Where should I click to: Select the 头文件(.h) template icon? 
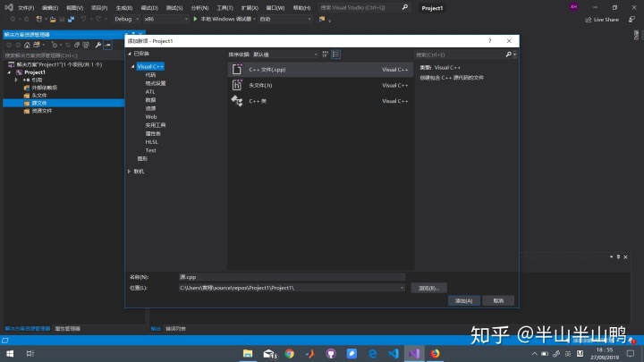click(237, 85)
